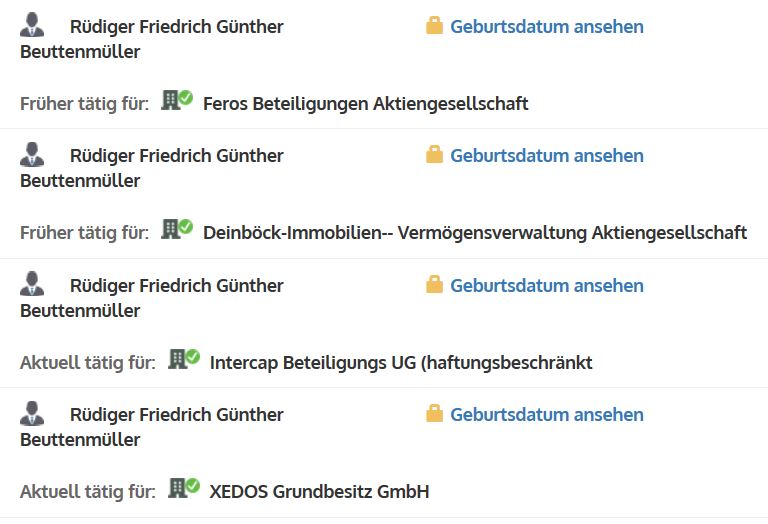
Task: Open Geburtsdatum ansehen in Deinböck-Immobilien entry
Action: click(x=547, y=156)
